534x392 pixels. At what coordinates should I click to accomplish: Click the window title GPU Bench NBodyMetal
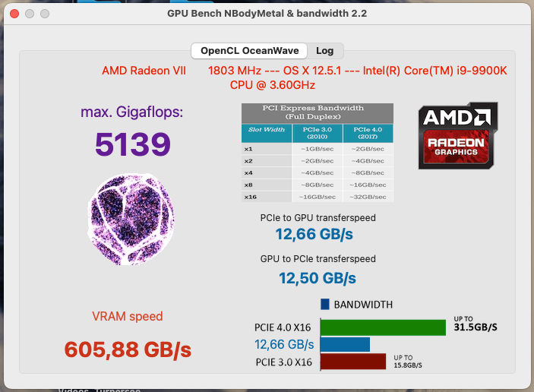tap(267, 14)
